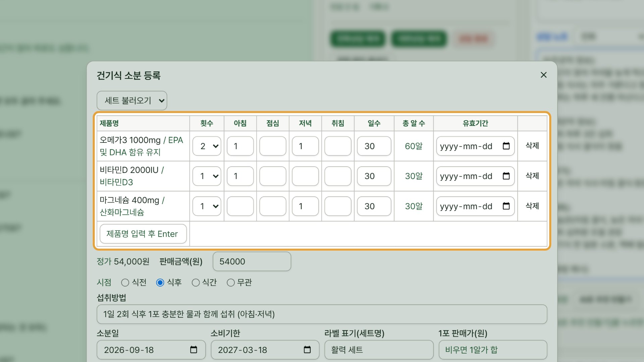This screenshot has width=644, height=362.
Task: Click 취침 field in 오메가3 row
Action: pos(338,146)
